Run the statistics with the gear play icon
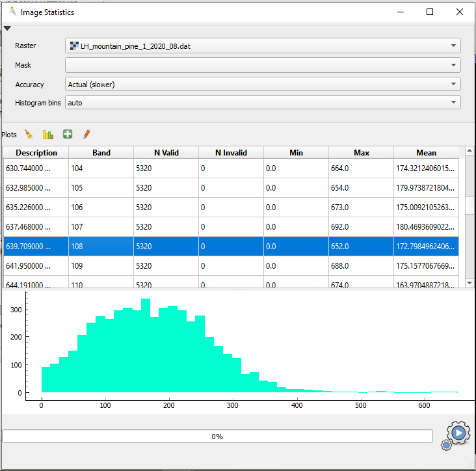 click(x=456, y=433)
